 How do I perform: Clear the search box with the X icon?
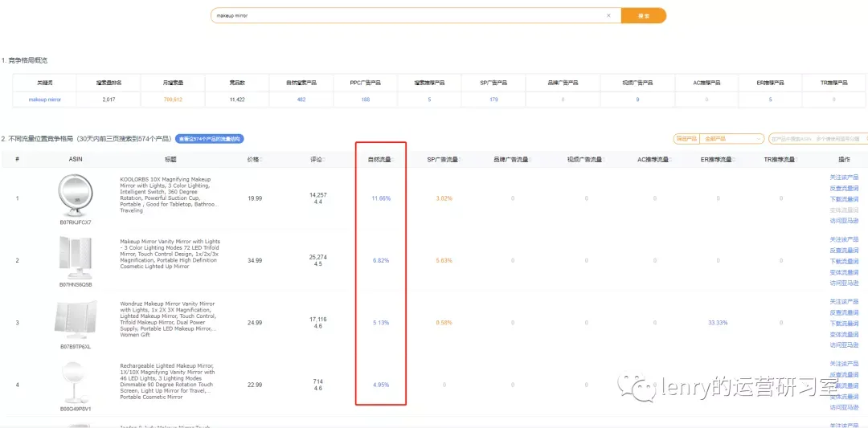click(x=608, y=15)
